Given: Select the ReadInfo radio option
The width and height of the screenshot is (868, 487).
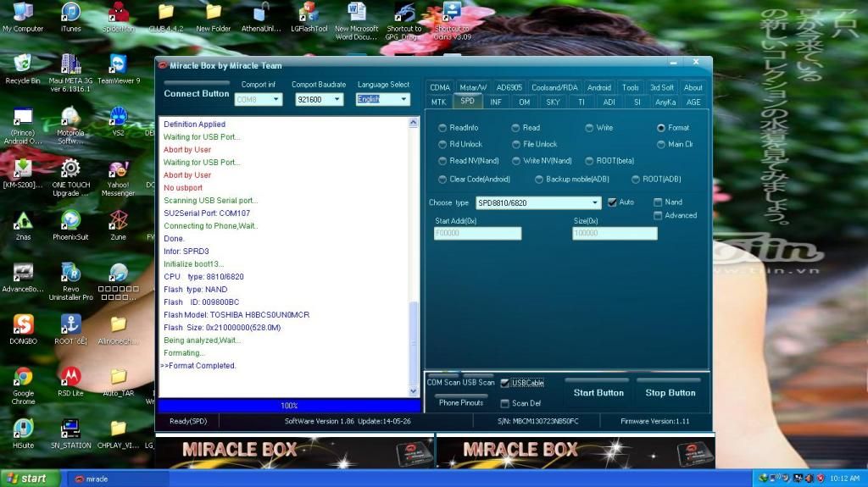Looking at the screenshot, I should 442,128.
